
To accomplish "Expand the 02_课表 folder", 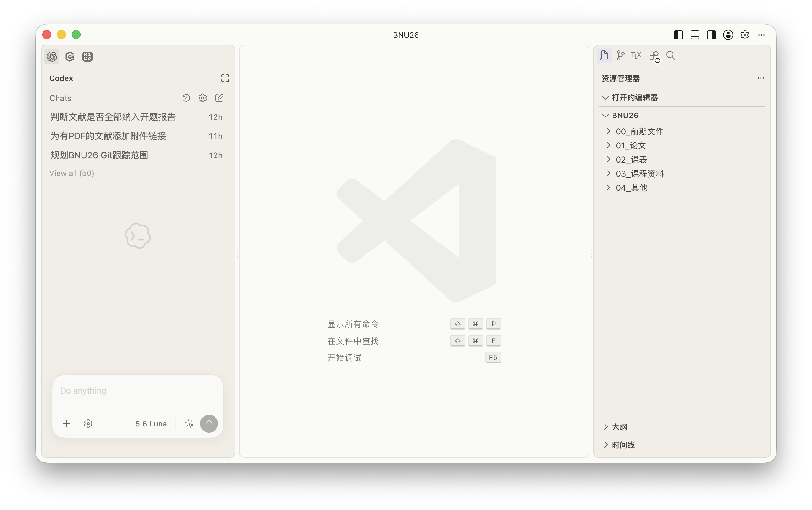I will 682,160.
